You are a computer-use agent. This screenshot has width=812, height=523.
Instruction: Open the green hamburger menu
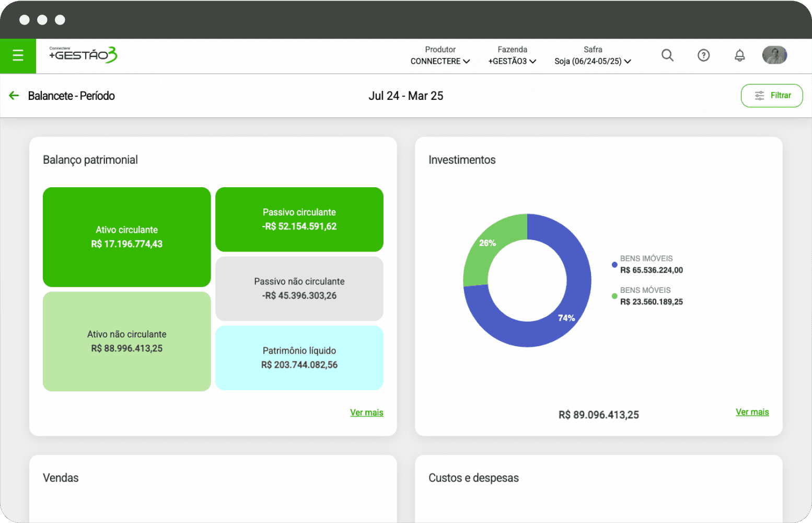tap(18, 55)
